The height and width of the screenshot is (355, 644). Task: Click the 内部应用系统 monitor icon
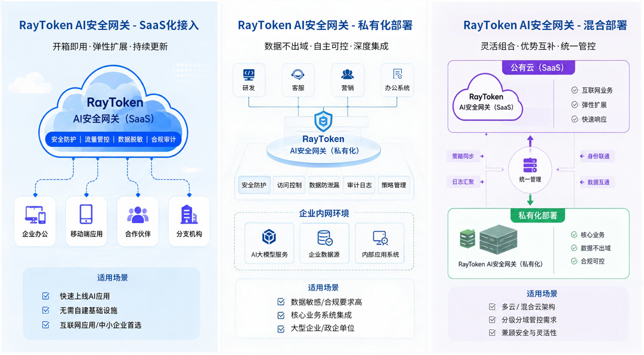pos(380,237)
